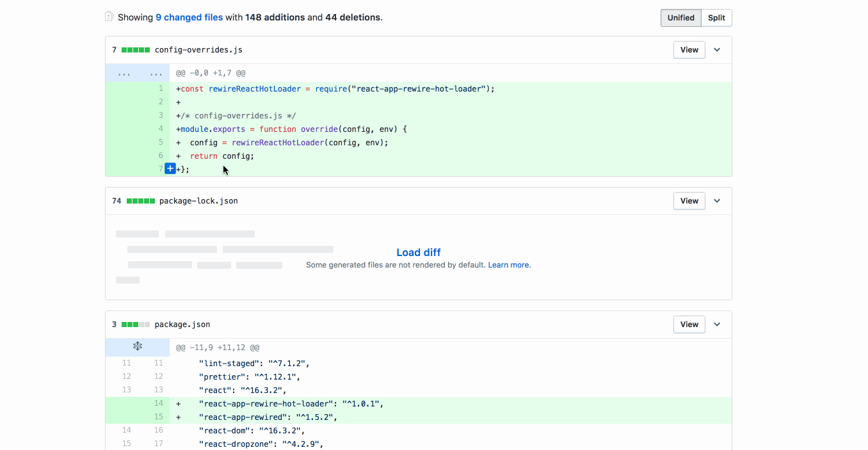Image resolution: width=868 pixels, height=450 pixels.
Task: Collapse the package-lock.json file section
Action: (x=717, y=201)
